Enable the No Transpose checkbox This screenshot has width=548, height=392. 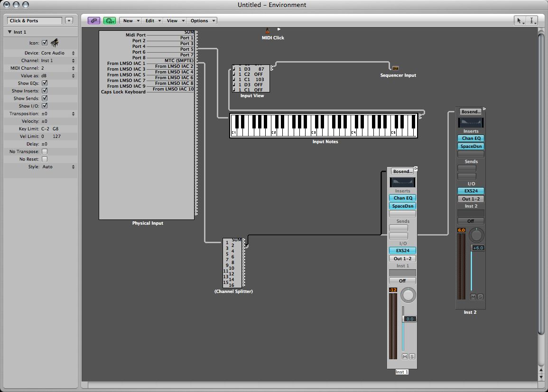pos(45,152)
